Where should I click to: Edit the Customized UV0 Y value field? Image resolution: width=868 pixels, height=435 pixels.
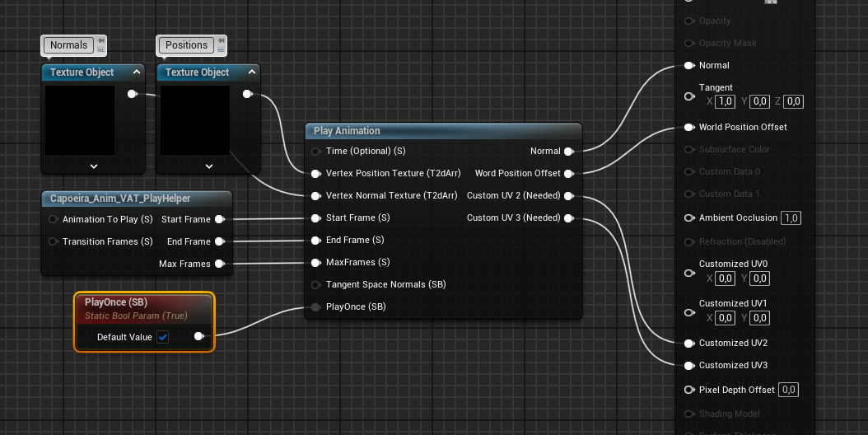click(759, 278)
